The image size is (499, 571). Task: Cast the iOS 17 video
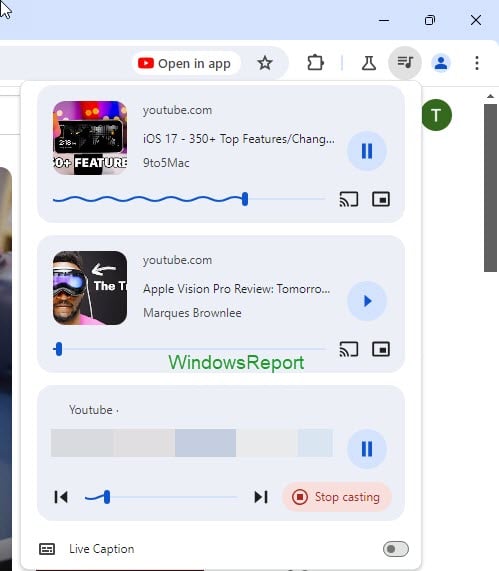coord(349,199)
